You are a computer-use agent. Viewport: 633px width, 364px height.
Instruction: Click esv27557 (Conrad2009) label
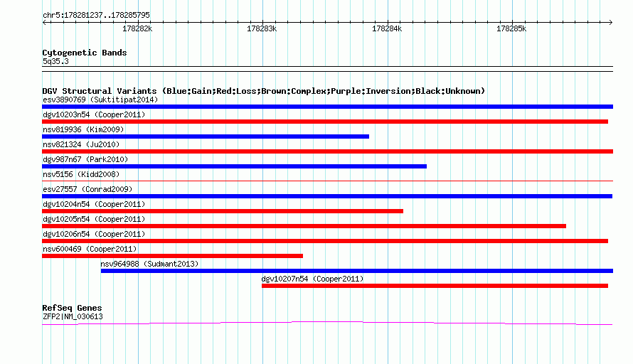87,189
